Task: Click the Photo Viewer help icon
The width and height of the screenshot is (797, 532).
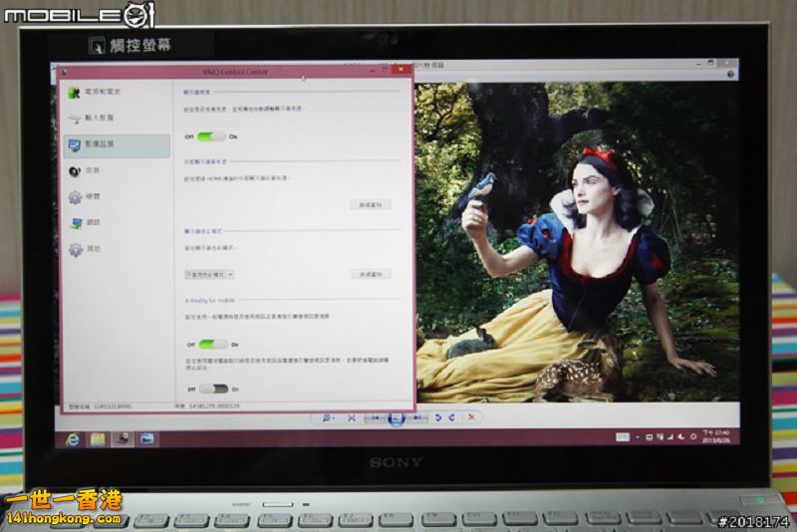Action: [x=730, y=74]
